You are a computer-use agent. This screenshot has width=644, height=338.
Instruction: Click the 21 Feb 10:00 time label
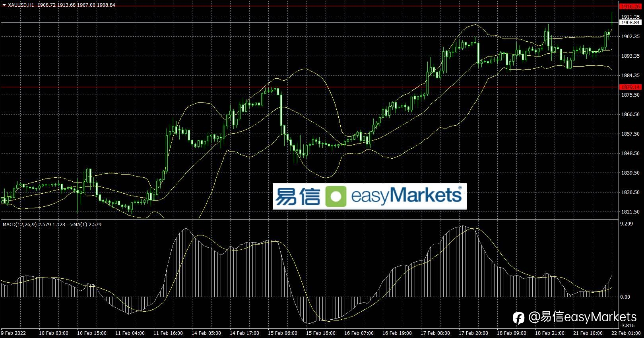click(x=588, y=333)
